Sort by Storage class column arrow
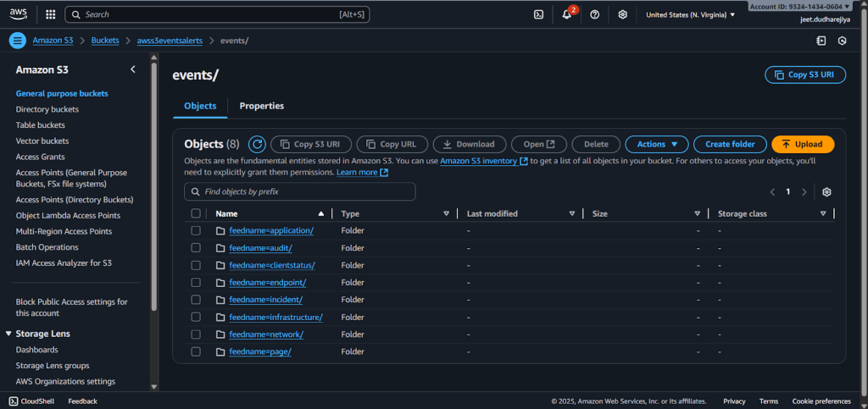The height and width of the screenshot is (409, 868). [823, 213]
